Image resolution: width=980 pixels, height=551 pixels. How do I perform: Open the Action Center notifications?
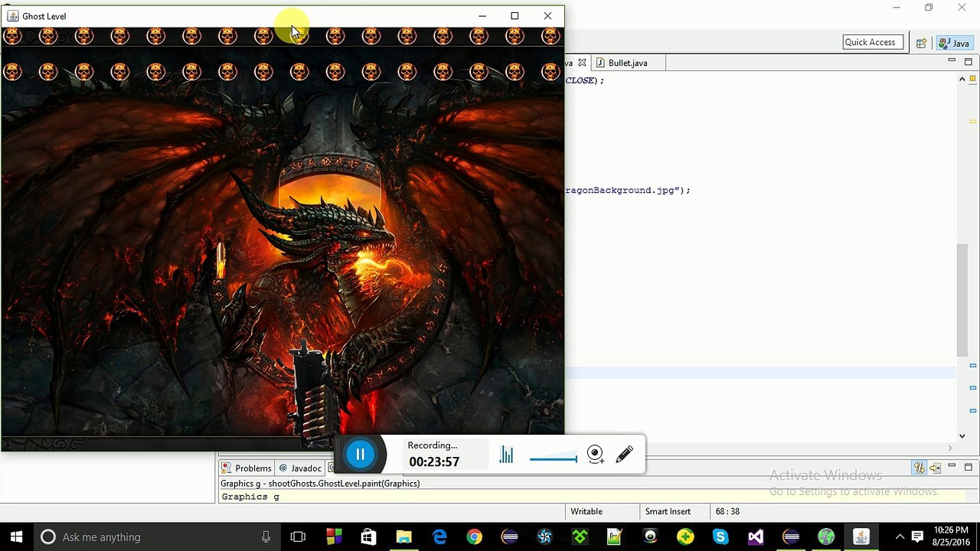click(917, 537)
